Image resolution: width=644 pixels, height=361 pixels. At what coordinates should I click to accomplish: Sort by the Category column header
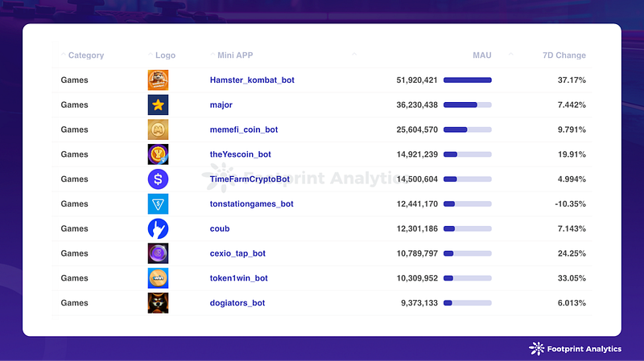click(x=85, y=55)
